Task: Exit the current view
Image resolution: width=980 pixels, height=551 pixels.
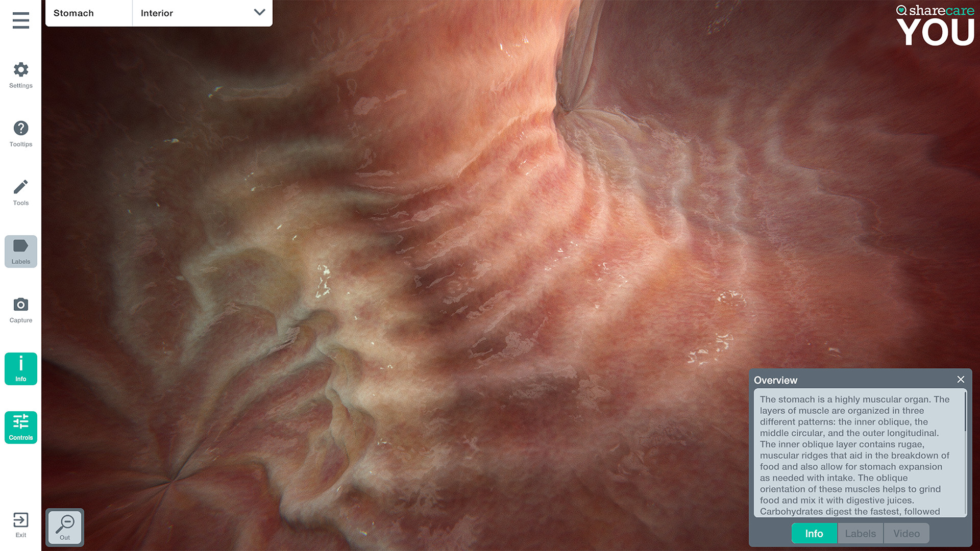Action: pos(20,523)
